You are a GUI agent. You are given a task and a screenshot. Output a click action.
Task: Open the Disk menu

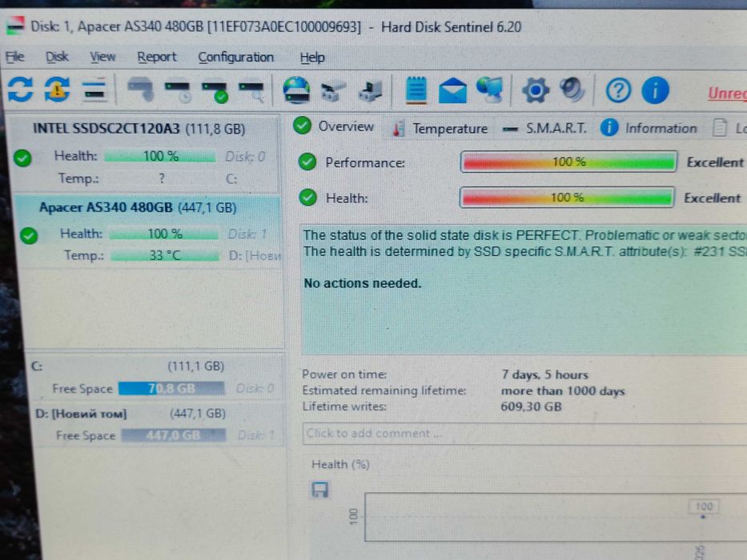coord(57,57)
